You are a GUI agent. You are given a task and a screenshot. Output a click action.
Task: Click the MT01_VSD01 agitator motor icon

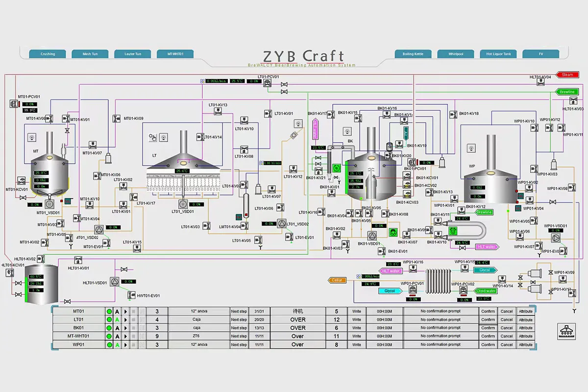[x=49, y=203]
